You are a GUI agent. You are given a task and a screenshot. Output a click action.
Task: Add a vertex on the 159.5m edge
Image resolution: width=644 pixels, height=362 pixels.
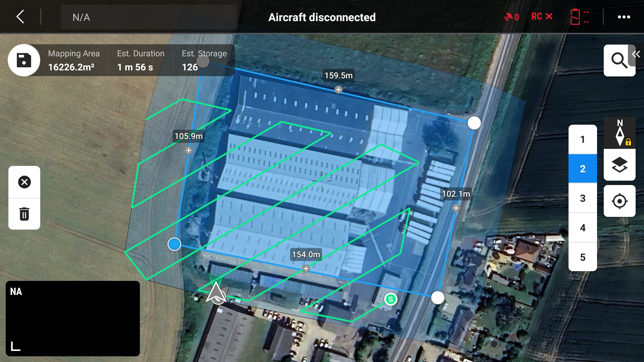pyautogui.click(x=338, y=89)
